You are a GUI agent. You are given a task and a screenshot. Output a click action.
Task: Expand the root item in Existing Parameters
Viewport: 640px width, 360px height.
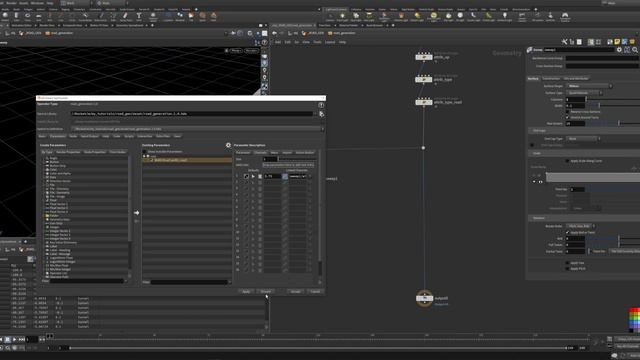point(144,156)
